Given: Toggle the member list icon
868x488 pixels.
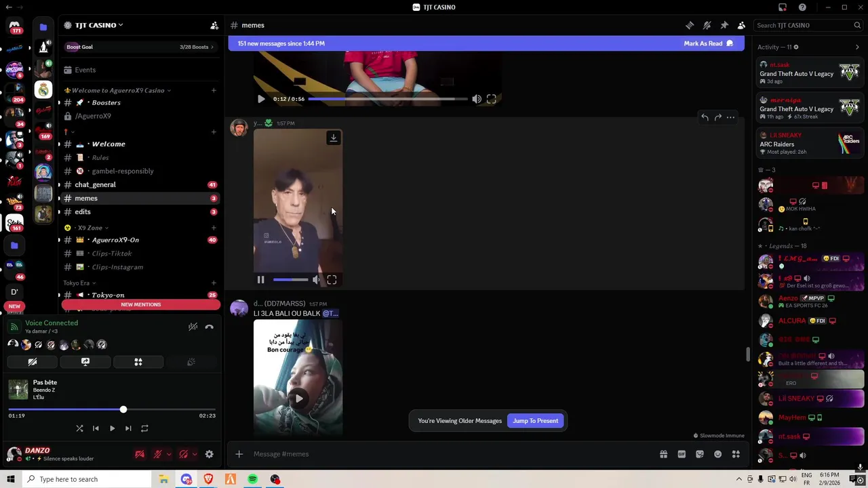Looking at the screenshot, I should click(x=741, y=25).
